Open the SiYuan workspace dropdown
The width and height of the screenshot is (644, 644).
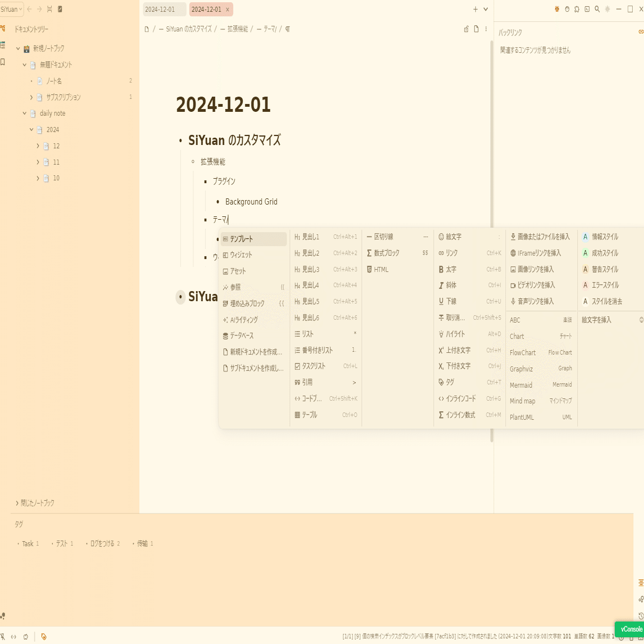click(x=11, y=9)
